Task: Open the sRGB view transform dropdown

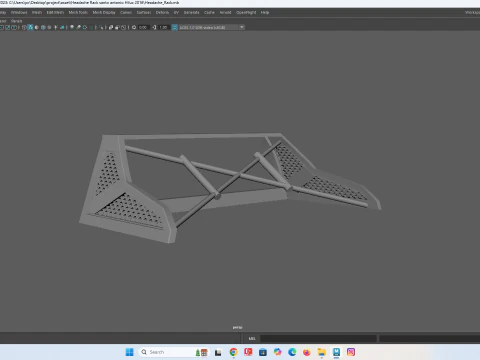Action: point(212,27)
